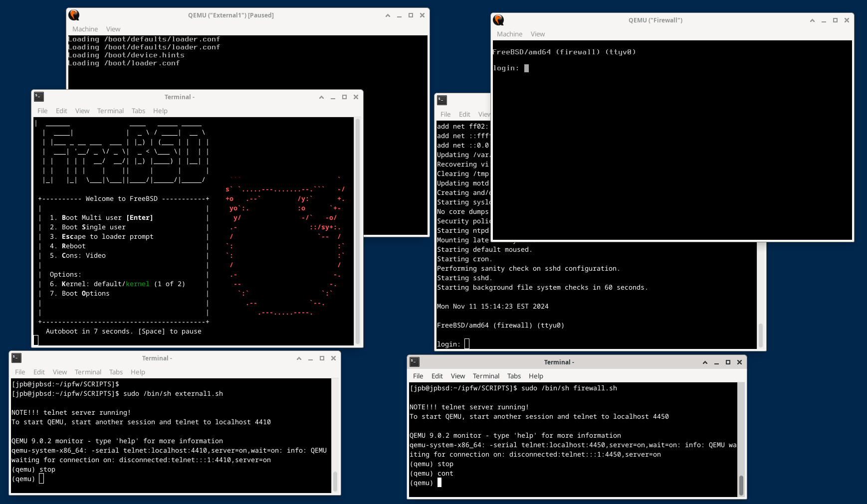Minimize the FreeBSD boot menu terminal window
Screen dimensions: 867x504
(333, 97)
